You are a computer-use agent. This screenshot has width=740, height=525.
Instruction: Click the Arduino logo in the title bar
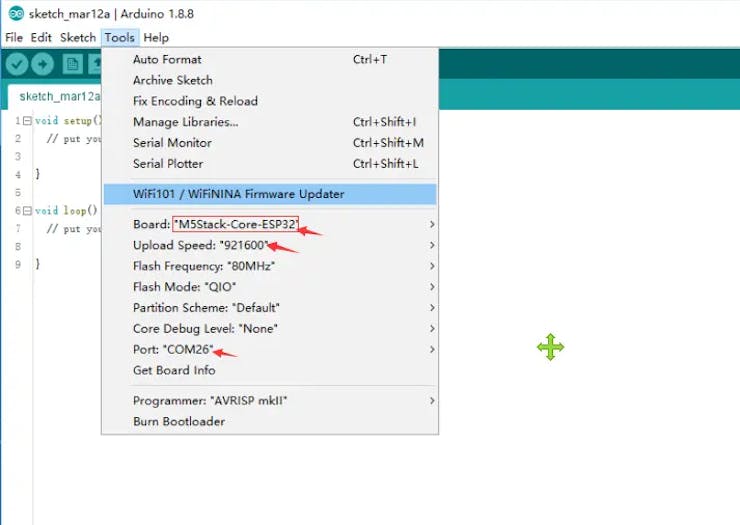point(16,13)
